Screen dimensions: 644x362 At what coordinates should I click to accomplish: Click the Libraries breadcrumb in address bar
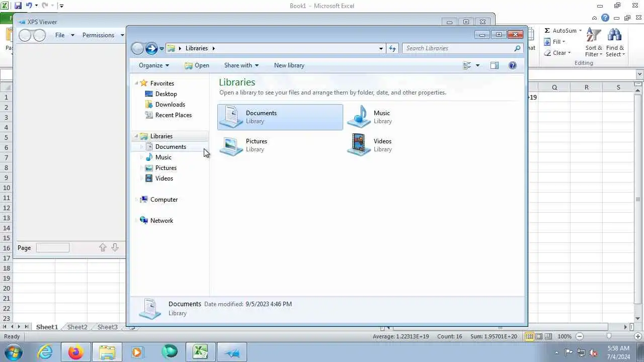point(196,48)
